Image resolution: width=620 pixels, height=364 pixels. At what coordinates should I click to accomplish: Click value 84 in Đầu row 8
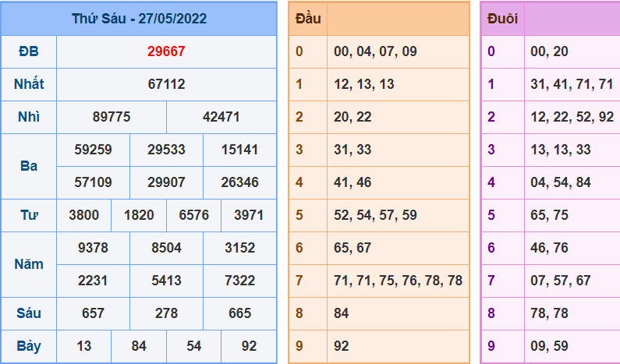(342, 314)
